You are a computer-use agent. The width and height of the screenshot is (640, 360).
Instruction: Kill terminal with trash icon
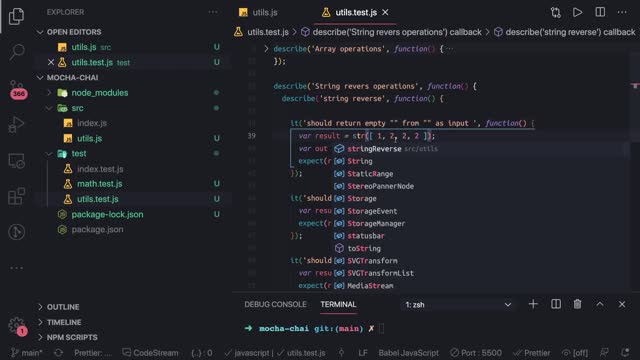tap(577, 304)
